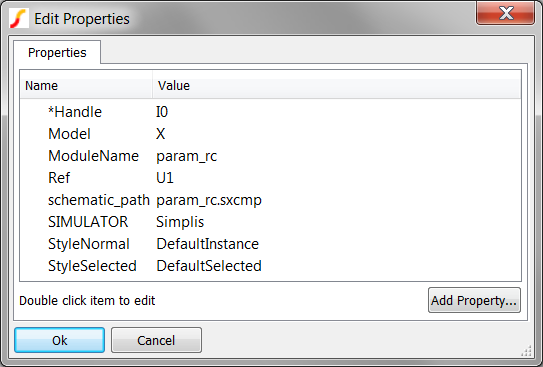Click the param_rc.sxcmp value cell
This screenshot has height=367, width=543.
pyautogui.click(x=209, y=200)
